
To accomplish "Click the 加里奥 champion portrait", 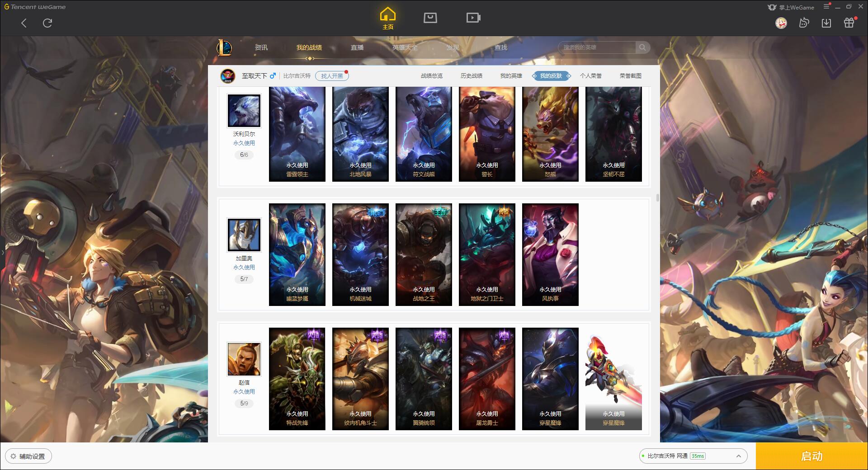I will click(244, 235).
